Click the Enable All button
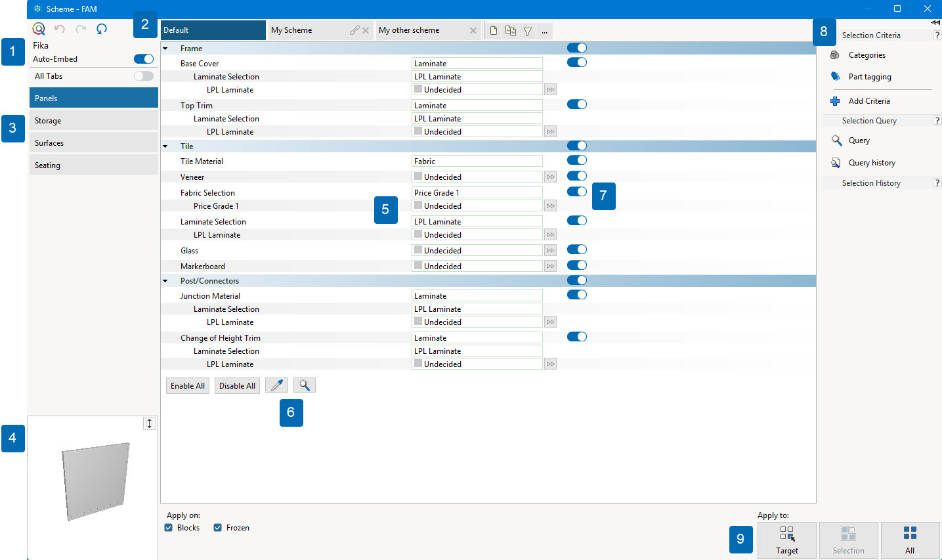This screenshot has width=942, height=560. [188, 385]
